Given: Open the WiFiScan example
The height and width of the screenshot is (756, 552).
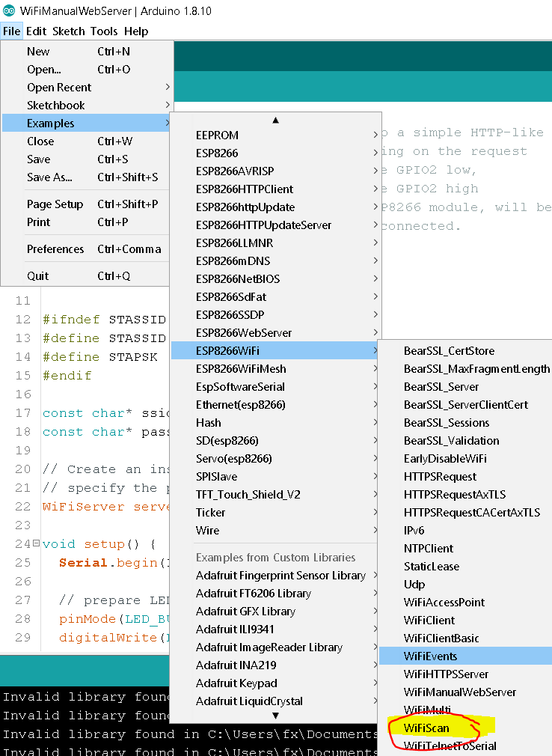Looking at the screenshot, I should point(465,728).
